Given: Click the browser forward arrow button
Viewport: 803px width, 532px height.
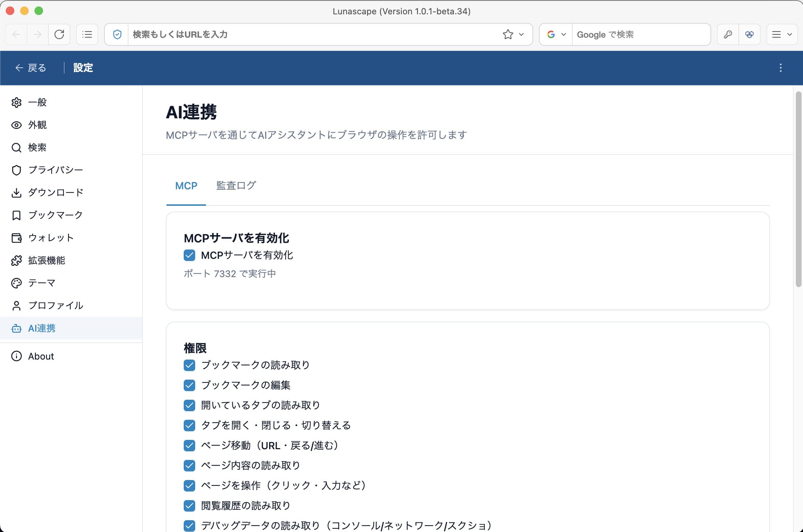Looking at the screenshot, I should 37,34.
